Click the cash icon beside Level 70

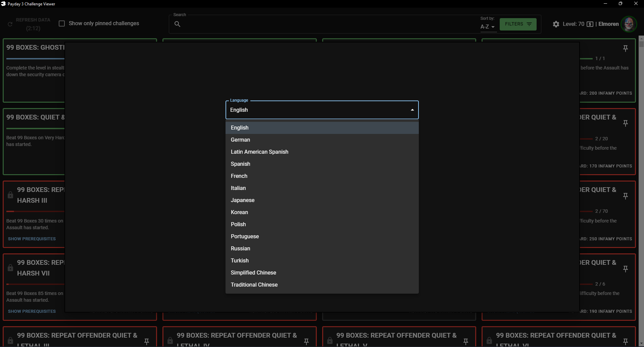[x=590, y=24]
